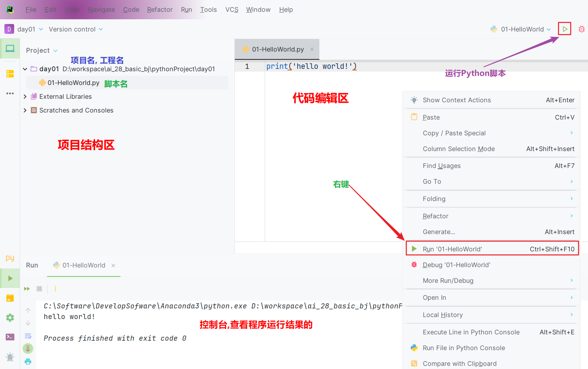
Task: Close the 01-HelloWorld.py editor tab
Action: [312, 49]
